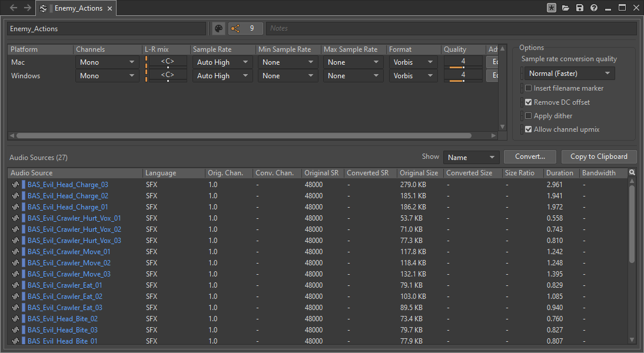Open the Show Name dropdown
Viewport: 644px width, 353px height.
tap(471, 157)
